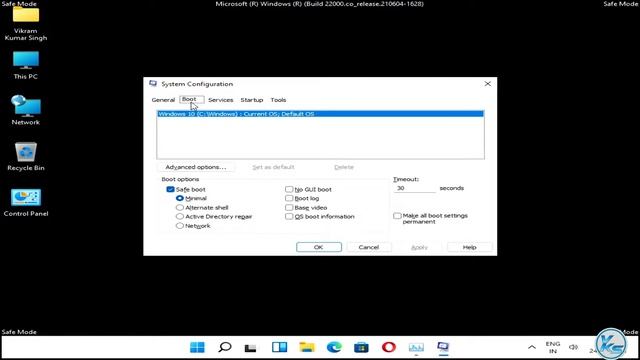Viewport: 640px width, 360px height.
Task: Open the Vikram Kumar Singh desktop folder
Action: 26,23
